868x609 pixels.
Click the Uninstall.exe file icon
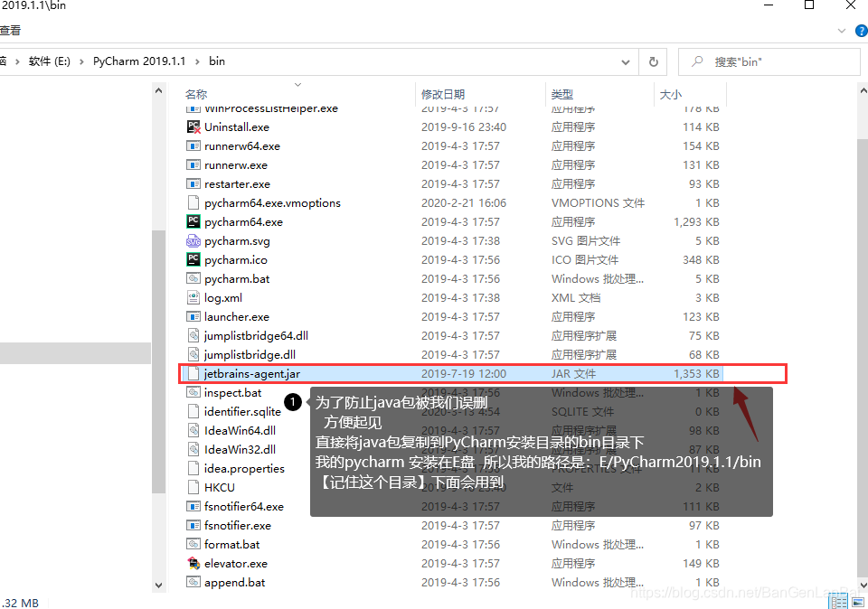coord(193,127)
